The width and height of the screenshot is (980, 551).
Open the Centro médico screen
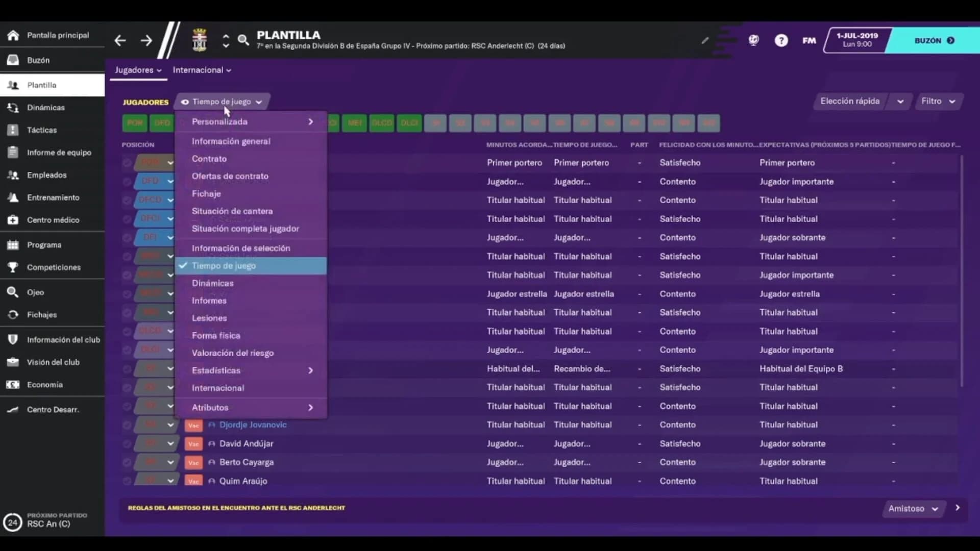click(x=54, y=220)
